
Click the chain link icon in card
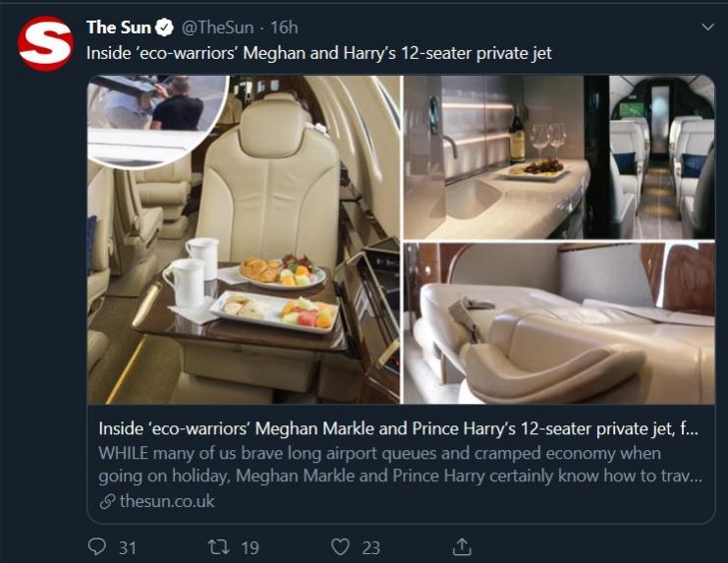coord(107,502)
